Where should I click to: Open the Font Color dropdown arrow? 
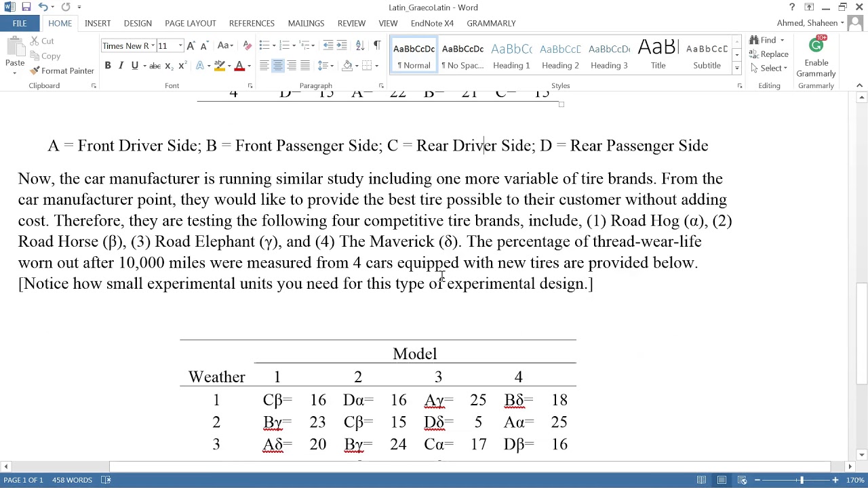[249, 66]
